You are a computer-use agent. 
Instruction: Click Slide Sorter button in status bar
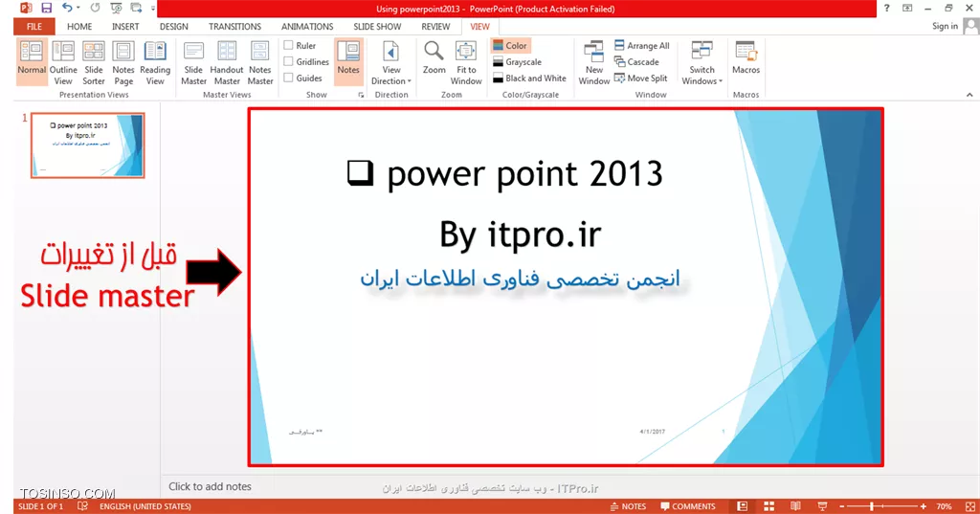[x=769, y=506]
